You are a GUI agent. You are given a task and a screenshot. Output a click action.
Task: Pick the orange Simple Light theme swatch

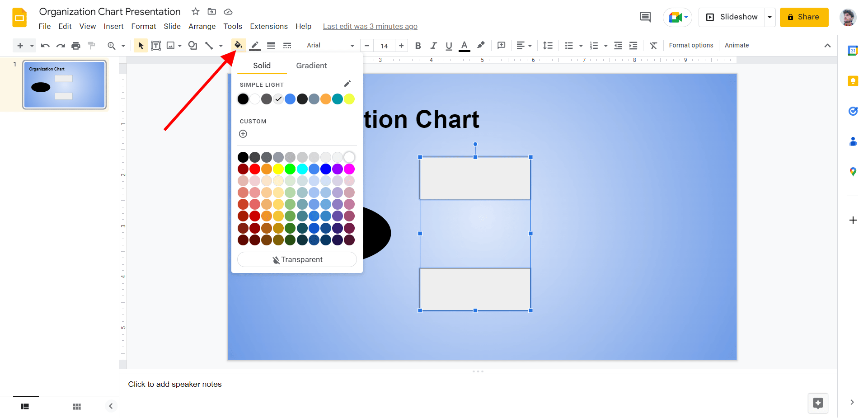pos(326,99)
